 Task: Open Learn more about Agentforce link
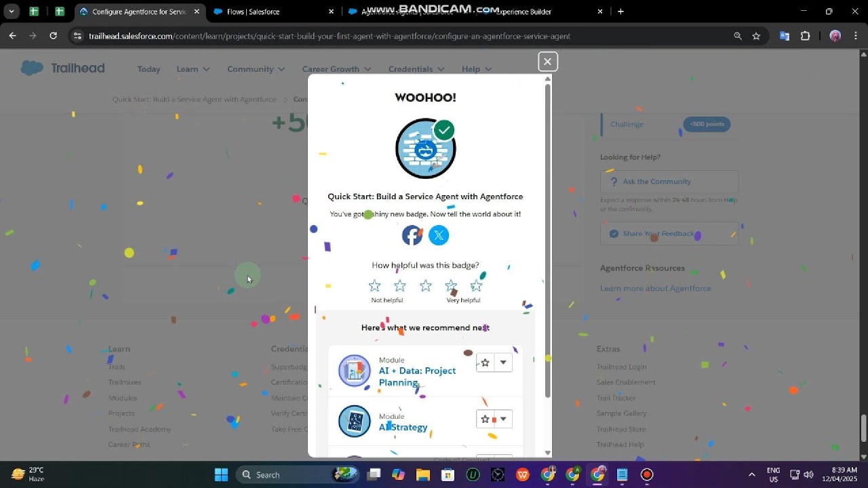[655, 289]
